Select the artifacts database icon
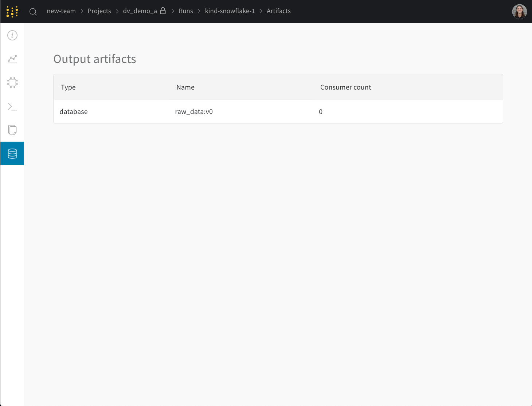This screenshot has height=406, width=532. click(x=12, y=154)
